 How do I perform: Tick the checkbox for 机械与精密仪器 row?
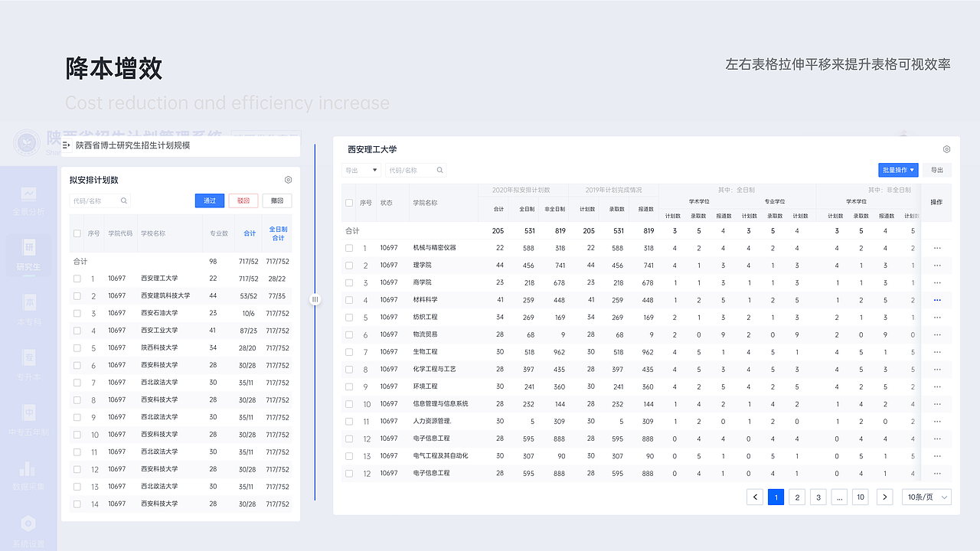(x=349, y=248)
